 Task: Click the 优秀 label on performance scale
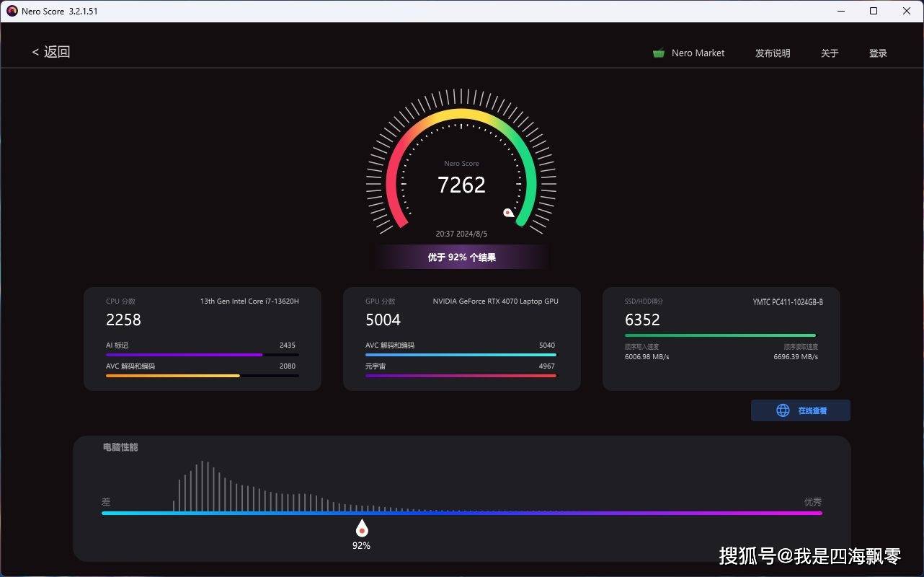[x=813, y=502]
